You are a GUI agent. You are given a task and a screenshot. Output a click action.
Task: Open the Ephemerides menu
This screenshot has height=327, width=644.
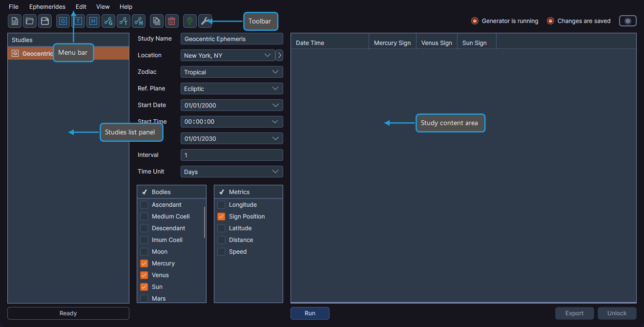(x=47, y=7)
